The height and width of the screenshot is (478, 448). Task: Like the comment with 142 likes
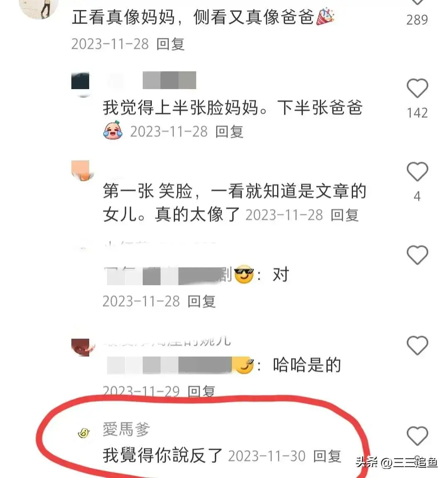click(x=417, y=88)
